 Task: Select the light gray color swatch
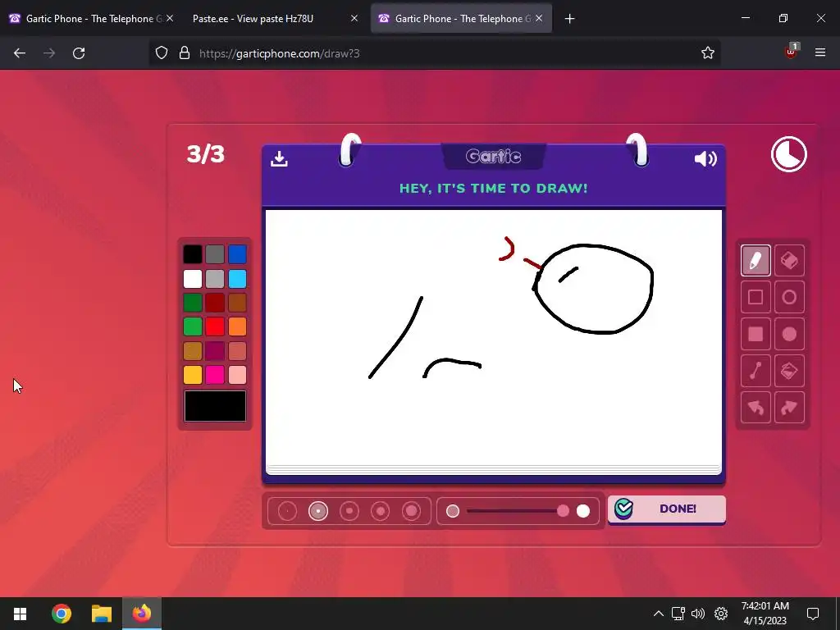(215, 279)
